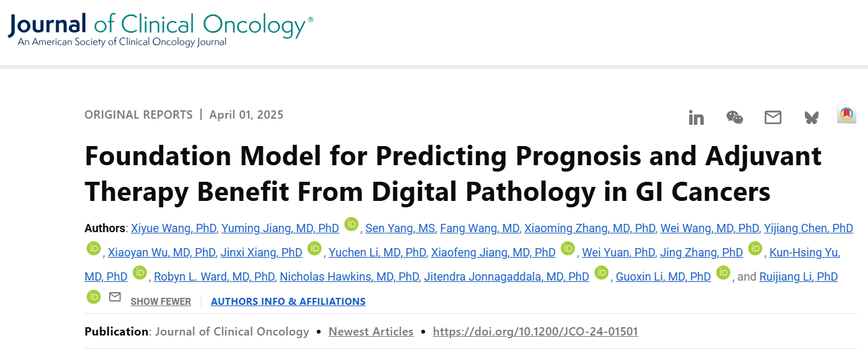Click the email share envelope icon
The width and height of the screenshot is (868, 354).
772,117
